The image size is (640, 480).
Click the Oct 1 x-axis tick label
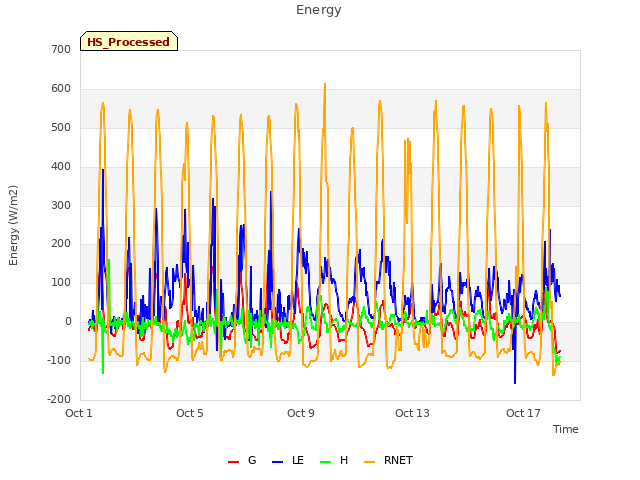tap(79, 413)
